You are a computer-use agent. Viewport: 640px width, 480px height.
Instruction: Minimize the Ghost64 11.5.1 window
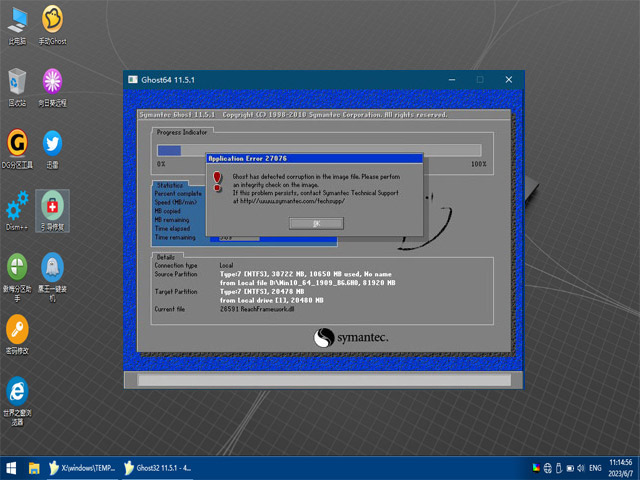[452, 80]
